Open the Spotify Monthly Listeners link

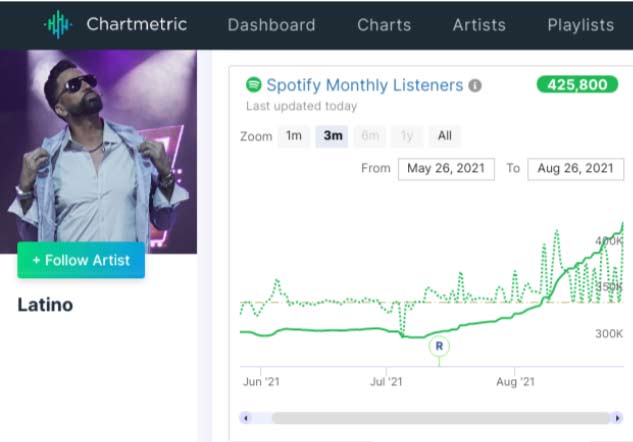365,86
